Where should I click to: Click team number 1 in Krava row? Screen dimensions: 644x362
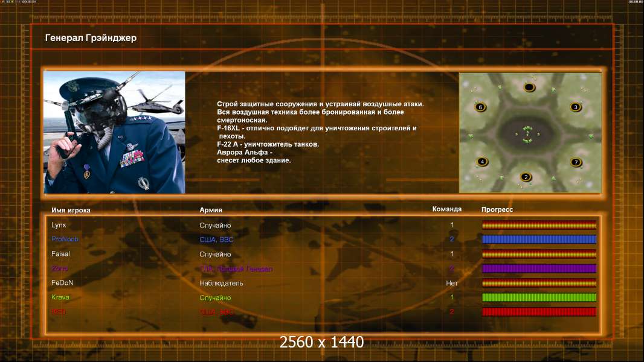[452, 297]
